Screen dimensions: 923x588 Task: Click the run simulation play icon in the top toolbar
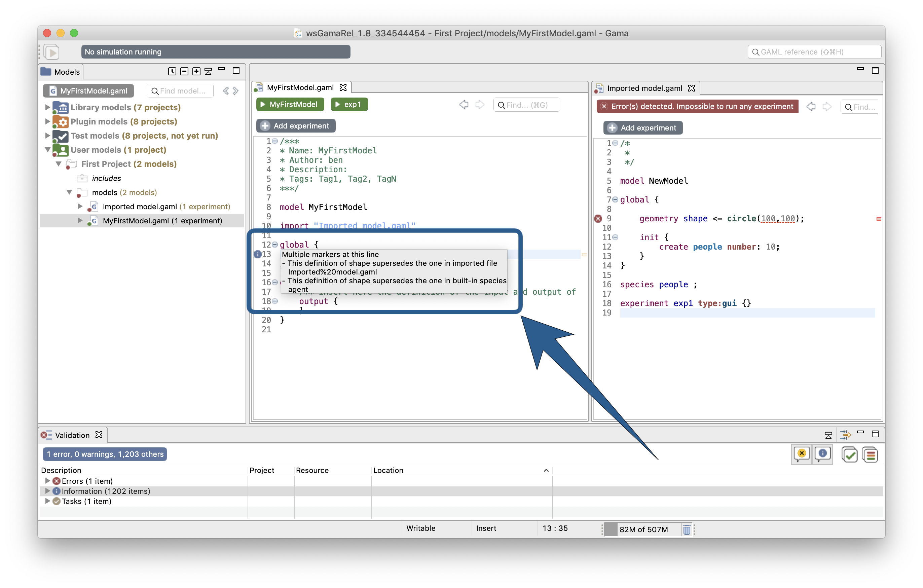click(52, 52)
